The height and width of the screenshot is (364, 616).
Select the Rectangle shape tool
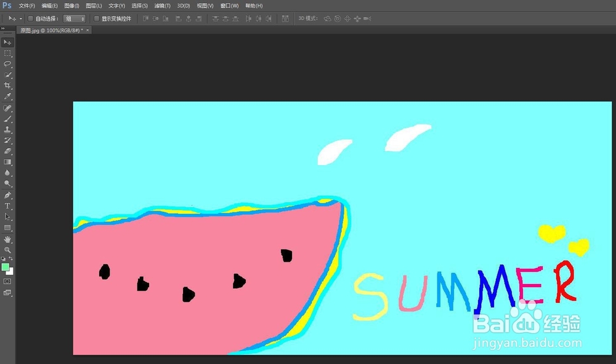click(x=7, y=228)
